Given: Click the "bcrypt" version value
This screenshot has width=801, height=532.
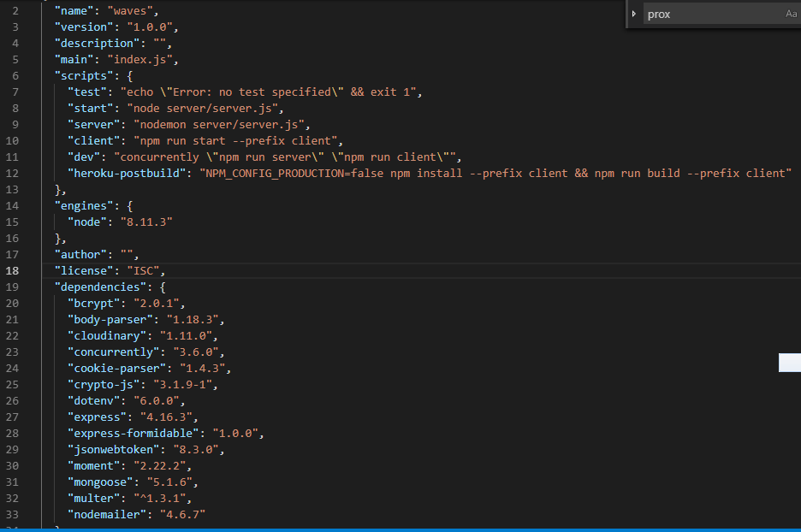Looking at the screenshot, I should pos(159,303).
